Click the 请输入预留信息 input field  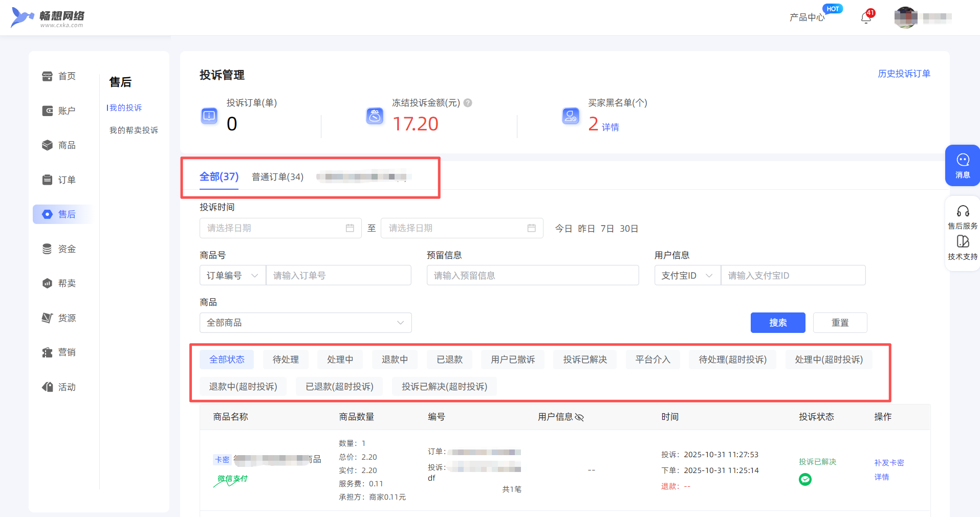coord(532,276)
